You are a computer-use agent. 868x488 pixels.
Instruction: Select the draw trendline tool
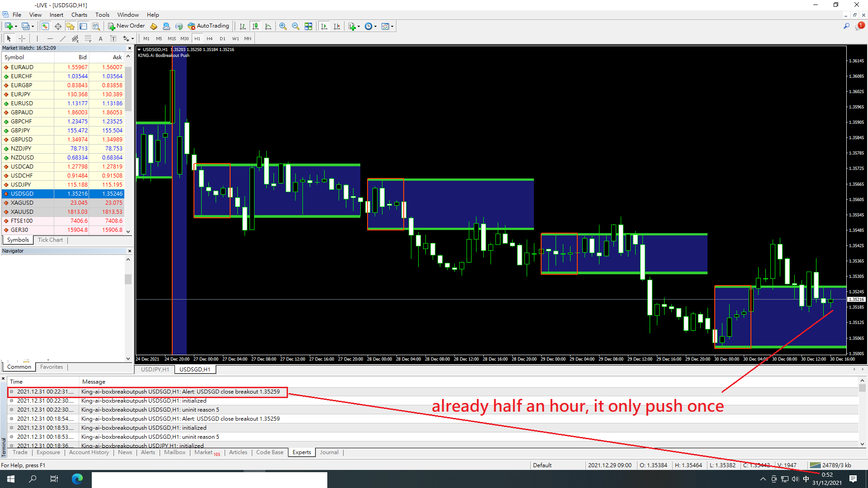tap(63, 38)
